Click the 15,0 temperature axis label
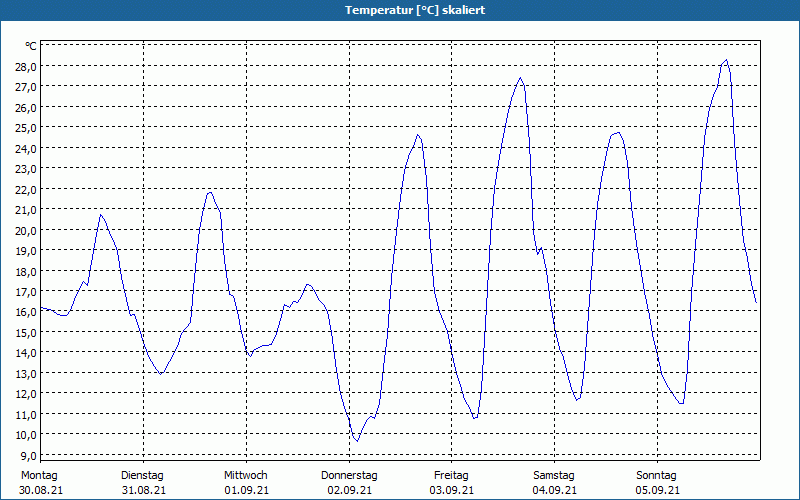This screenshot has height=500, width=800. [26, 332]
